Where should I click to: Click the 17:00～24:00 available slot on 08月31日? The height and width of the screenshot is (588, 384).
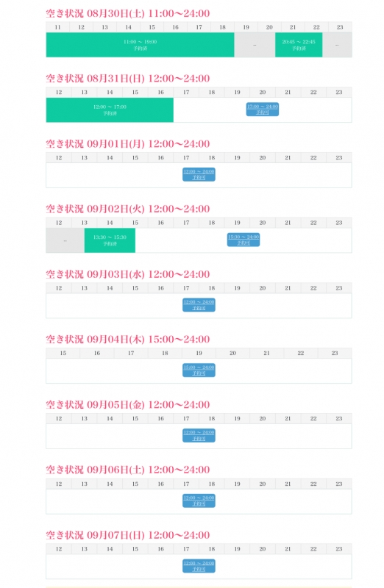(x=263, y=109)
